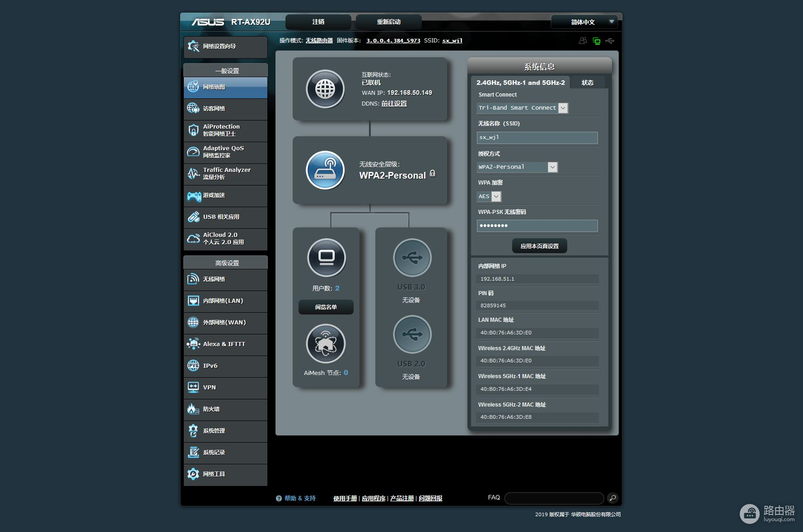The image size is (803, 532).
Task: Open the AES encryption dropdown
Action: (x=496, y=196)
